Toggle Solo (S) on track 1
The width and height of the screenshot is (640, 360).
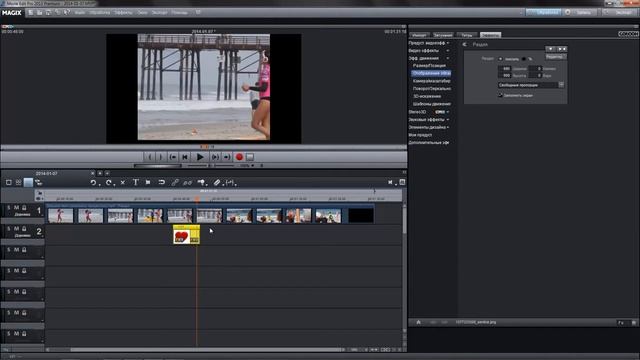click(x=9, y=208)
